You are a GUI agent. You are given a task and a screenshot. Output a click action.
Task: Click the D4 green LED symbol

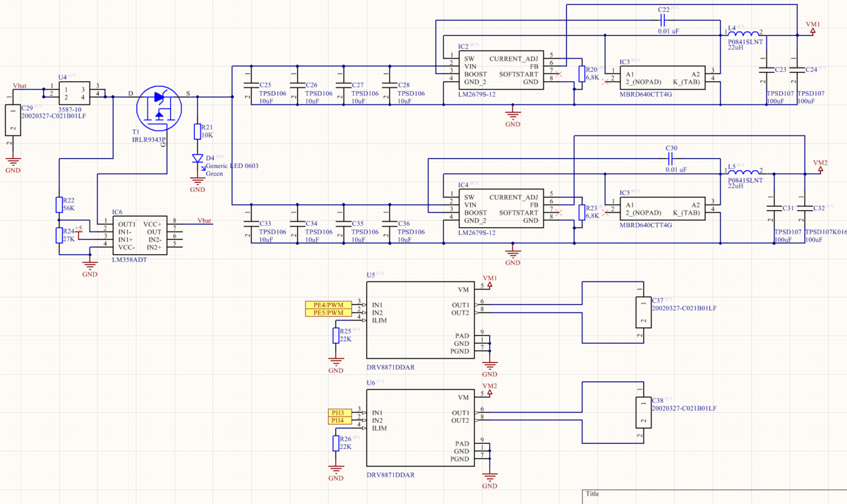click(x=198, y=159)
